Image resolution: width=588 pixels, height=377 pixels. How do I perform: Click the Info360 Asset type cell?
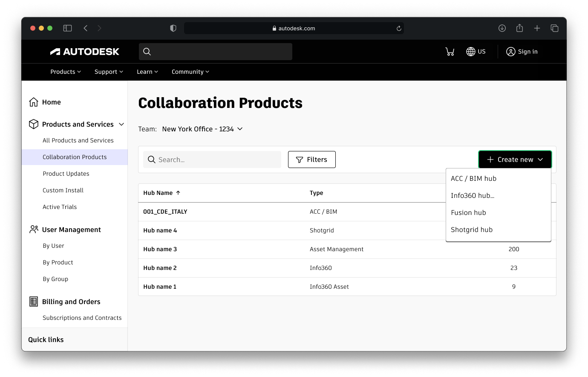point(329,287)
